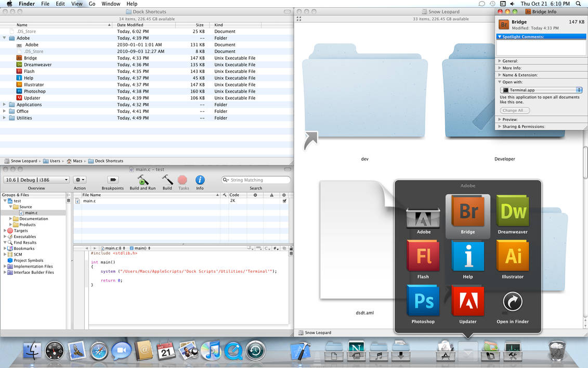Select Project Symbols in Groups & Files
The height and width of the screenshot is (368, 588).
29,261
